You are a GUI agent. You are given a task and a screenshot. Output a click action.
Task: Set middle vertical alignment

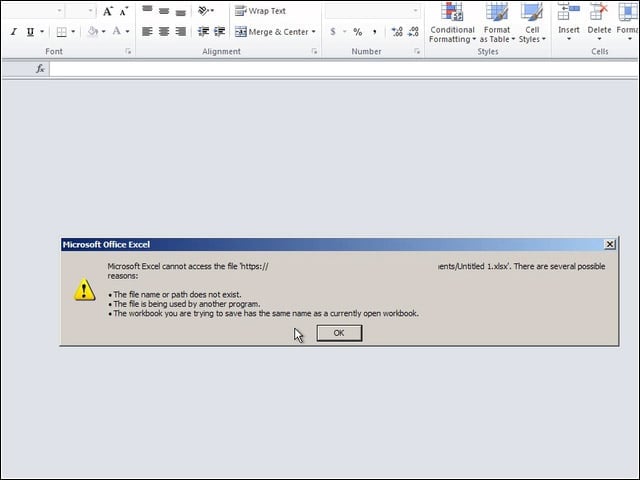pos(164,10)
